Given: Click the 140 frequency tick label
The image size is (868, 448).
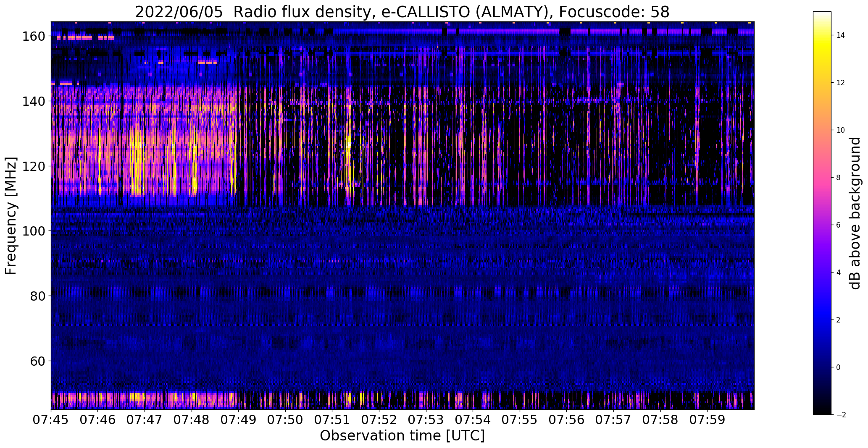Looking at the screenshot, I should [x=33, y=101].
